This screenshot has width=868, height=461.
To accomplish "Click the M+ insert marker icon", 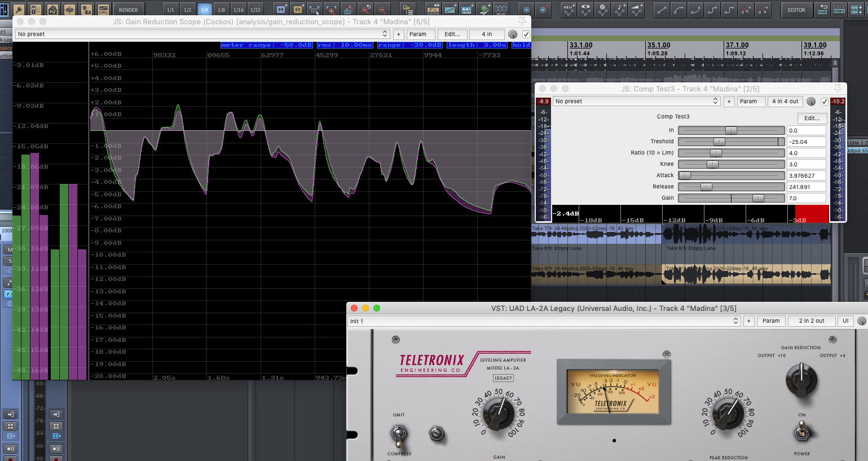I will tap(281, 10).
